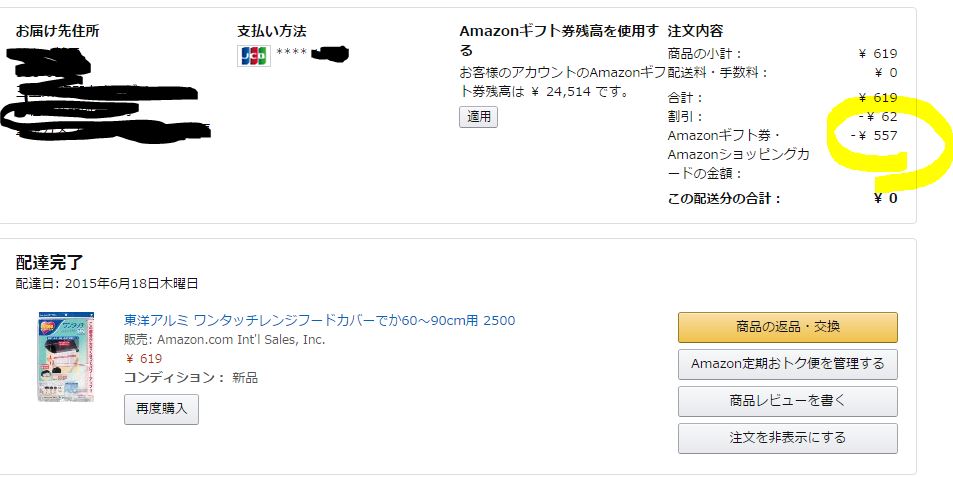Open Amazon定期おトク便を管理する

pyautogui.click(x=788, y=364)
